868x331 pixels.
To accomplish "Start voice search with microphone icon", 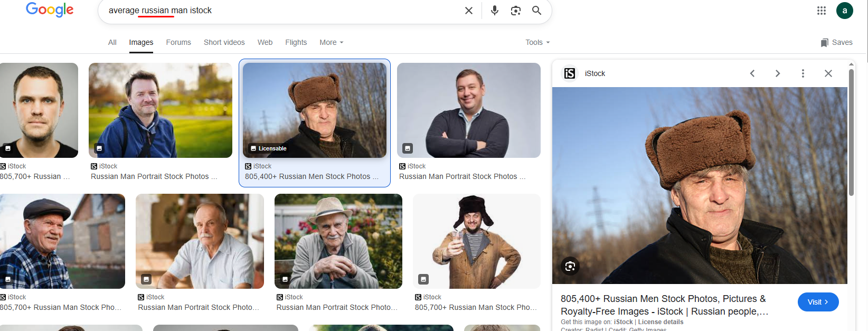I will 494,11.
